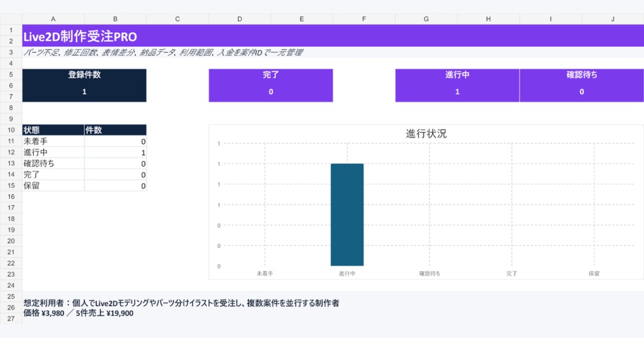
Task: Click count cell for 進行中 row
Action: (116, 152)
